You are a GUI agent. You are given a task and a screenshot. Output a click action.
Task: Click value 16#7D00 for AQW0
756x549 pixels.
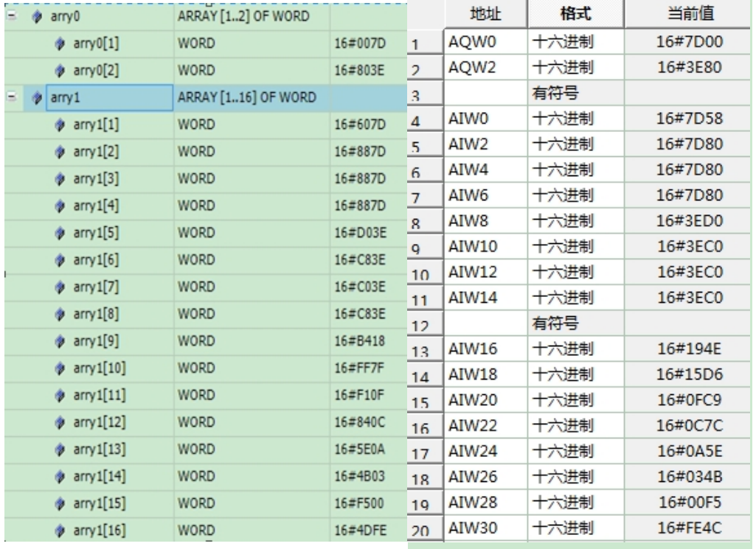pos(690,42)
